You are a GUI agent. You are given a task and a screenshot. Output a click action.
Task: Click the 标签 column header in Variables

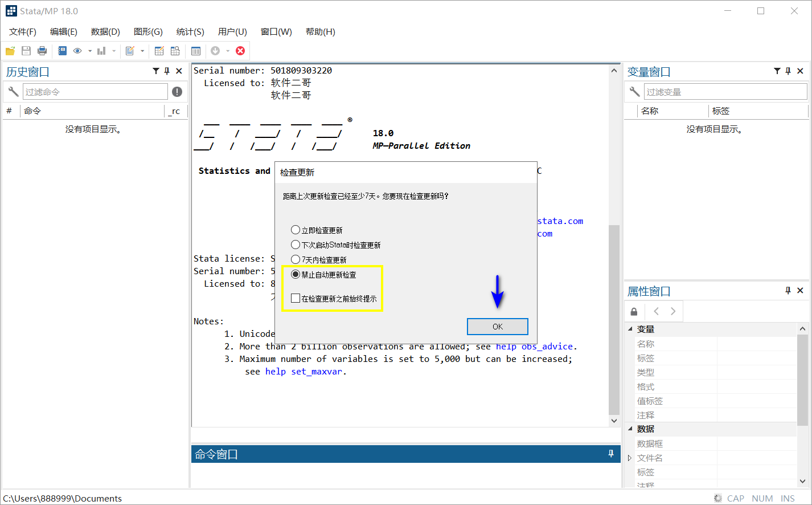(x=758, y=111)
